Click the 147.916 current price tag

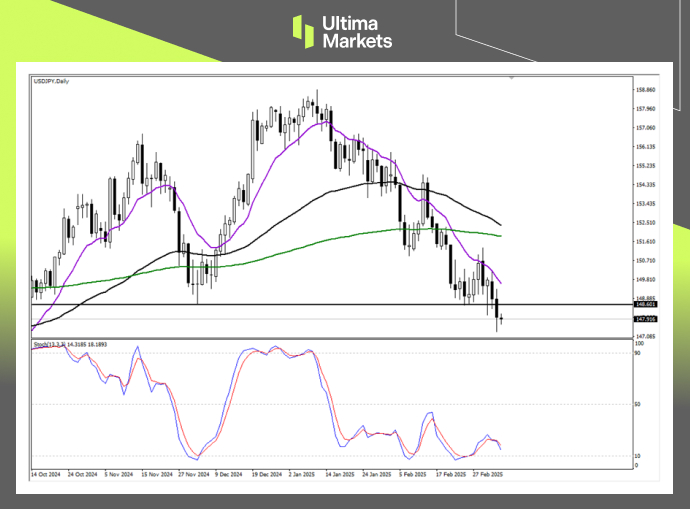645,319
